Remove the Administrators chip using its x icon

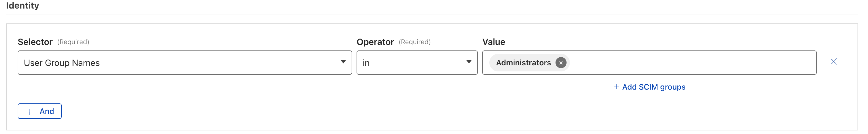coord(561,63)
